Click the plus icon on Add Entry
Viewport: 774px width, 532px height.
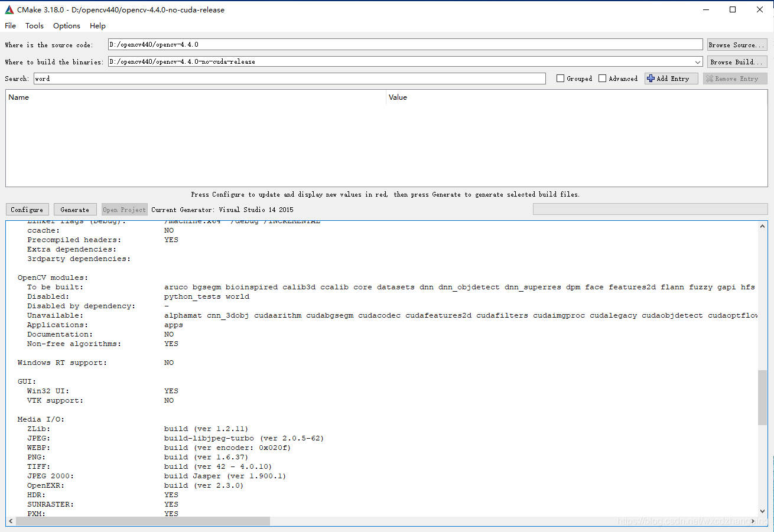tap(651, 79)
